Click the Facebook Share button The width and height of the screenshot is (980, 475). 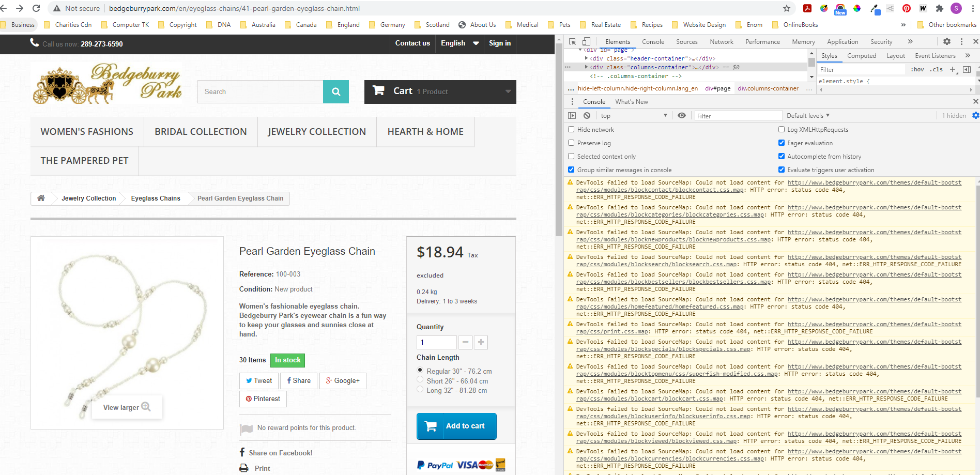pos(299,381)
